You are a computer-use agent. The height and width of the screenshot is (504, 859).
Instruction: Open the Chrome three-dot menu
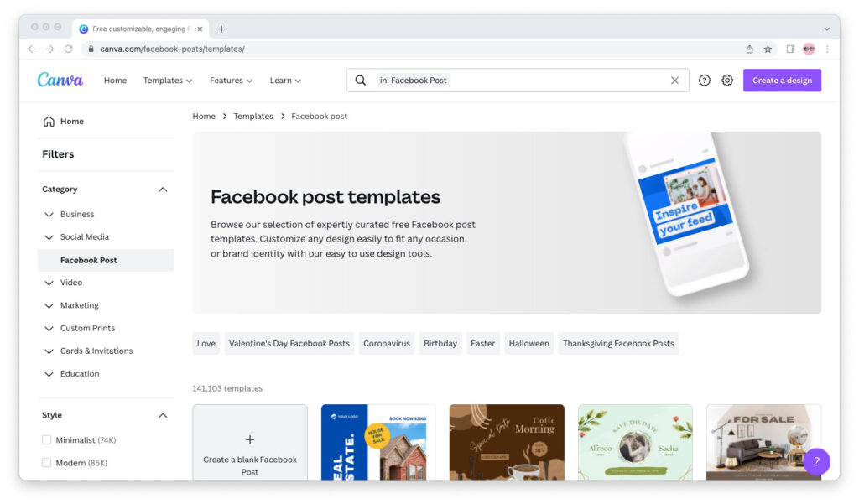[827, 49]
